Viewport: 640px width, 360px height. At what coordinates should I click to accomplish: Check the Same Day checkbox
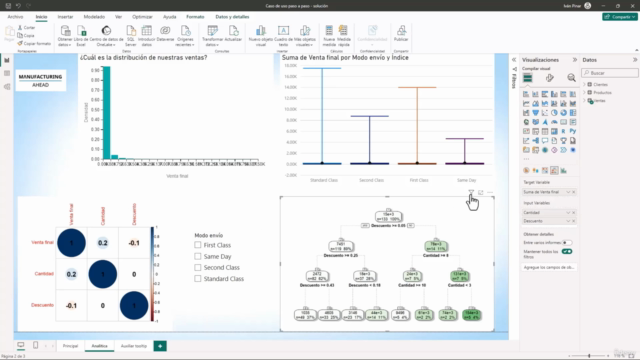point(198,256)
